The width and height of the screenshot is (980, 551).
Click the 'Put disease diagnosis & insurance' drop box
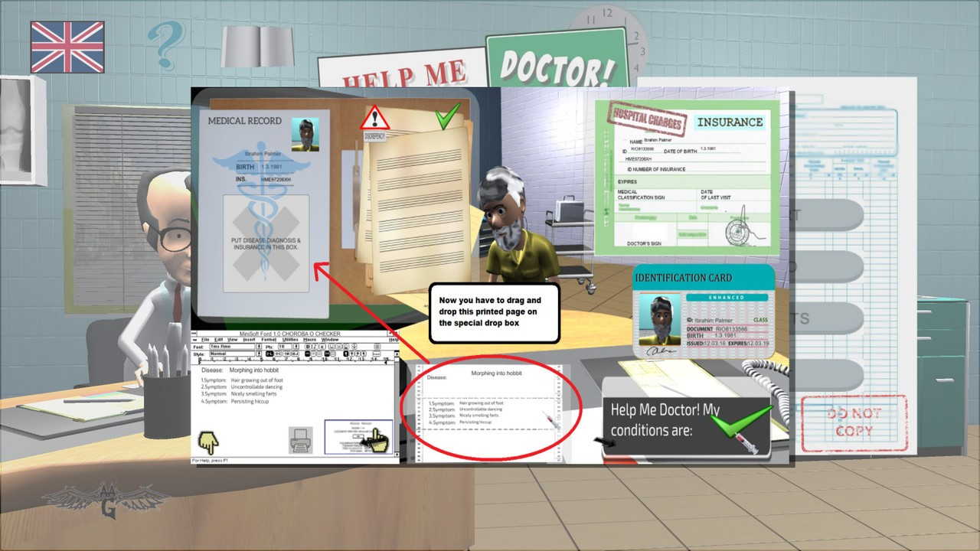tap(266, 243)
